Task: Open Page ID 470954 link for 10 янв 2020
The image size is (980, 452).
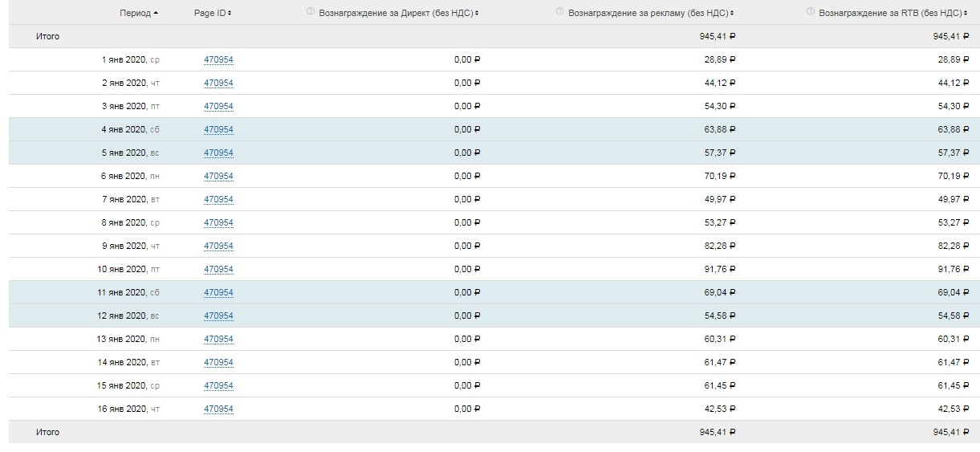Action: 218,270
